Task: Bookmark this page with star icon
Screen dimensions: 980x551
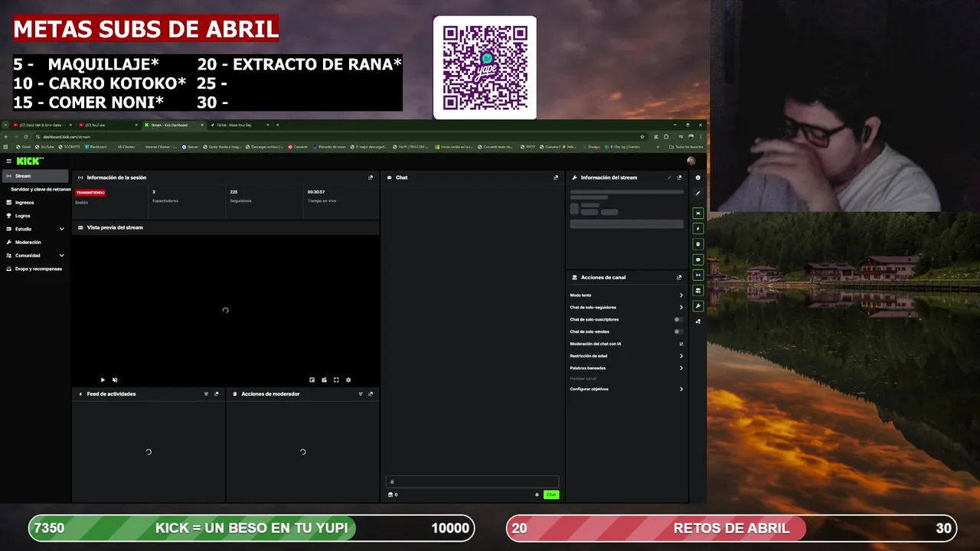Action: click(642, 136)
